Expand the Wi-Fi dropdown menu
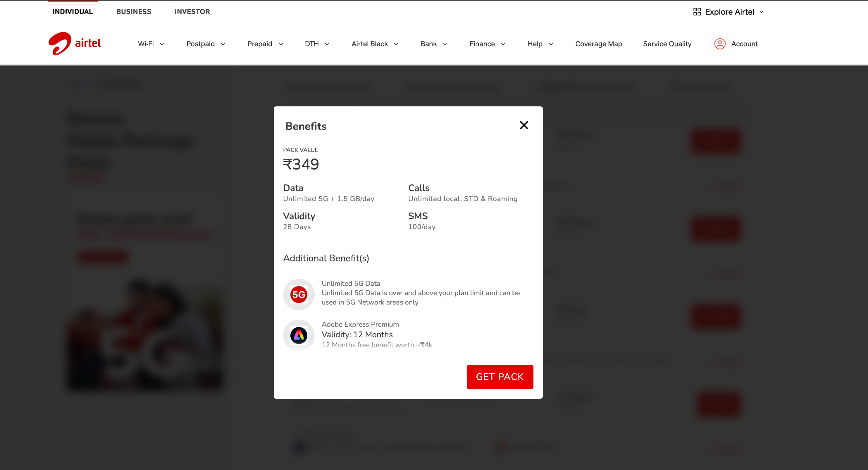 [x=151, y=44]
